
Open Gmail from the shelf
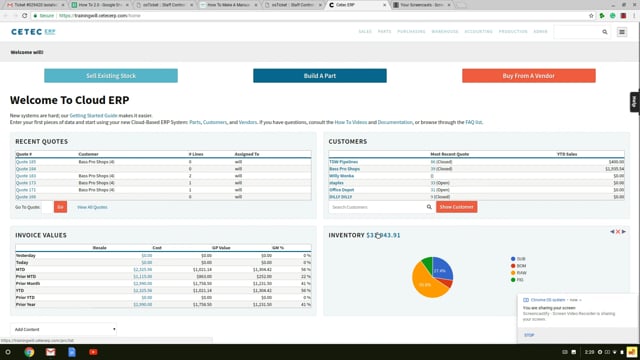pos(50,352)
